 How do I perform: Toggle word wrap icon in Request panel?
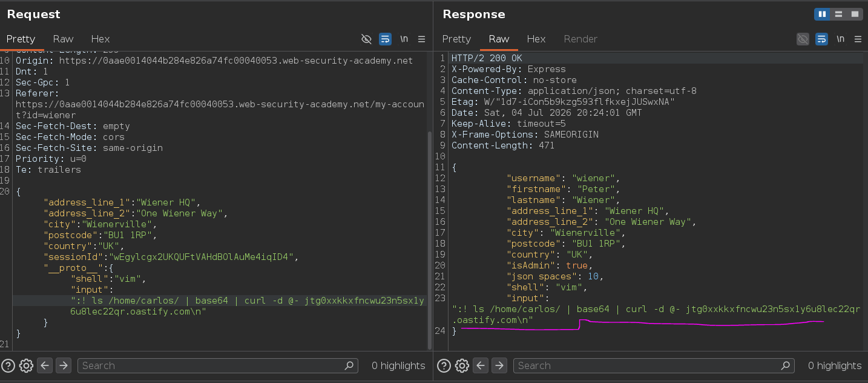pos(385,39)
